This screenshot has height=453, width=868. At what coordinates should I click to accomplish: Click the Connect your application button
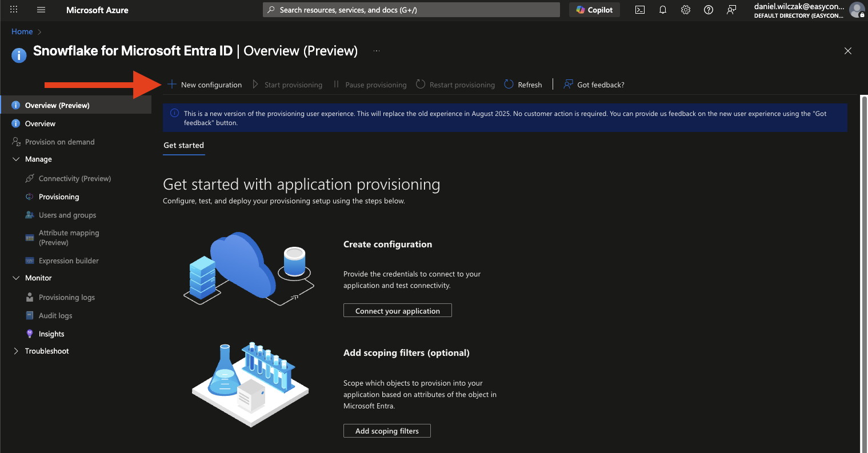(x=397, y=311)
